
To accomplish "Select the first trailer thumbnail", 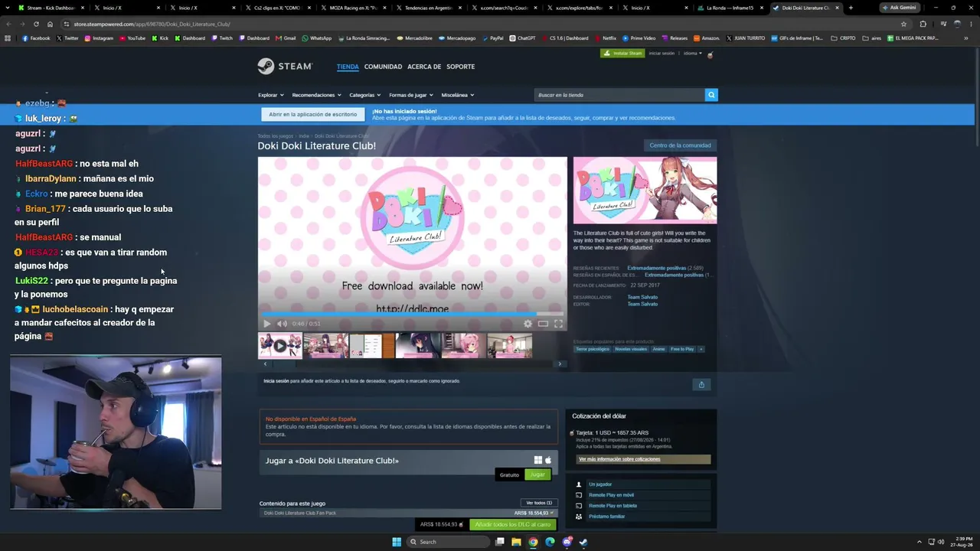I will click(x=279, y=346).
